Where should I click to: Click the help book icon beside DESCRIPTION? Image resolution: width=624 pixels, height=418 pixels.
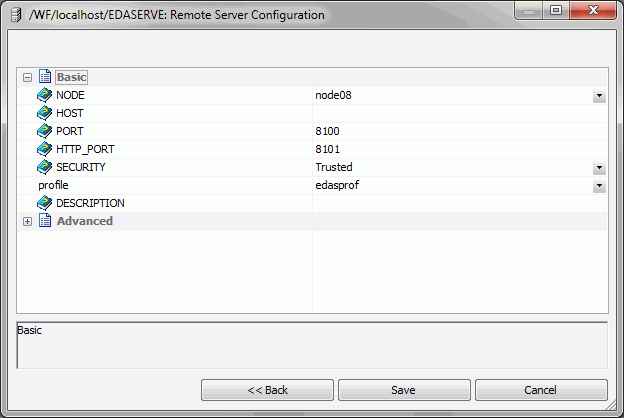(44, 203)
